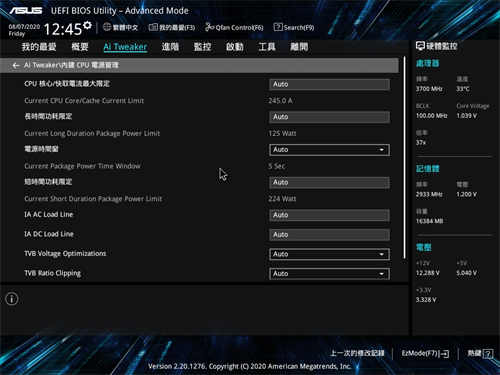The width and height of the screenshot is (500, 375).
Task: Click the 224 Watt value
Action: (x=282, y=199)
